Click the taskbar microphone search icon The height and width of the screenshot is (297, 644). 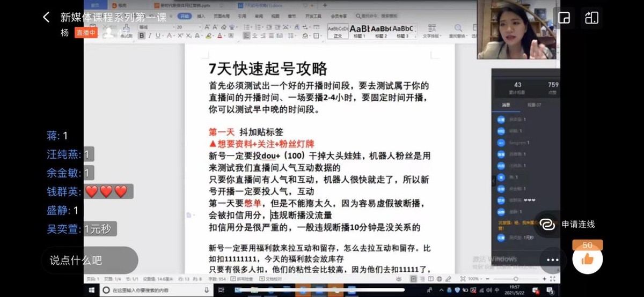(x=207, y=290)
